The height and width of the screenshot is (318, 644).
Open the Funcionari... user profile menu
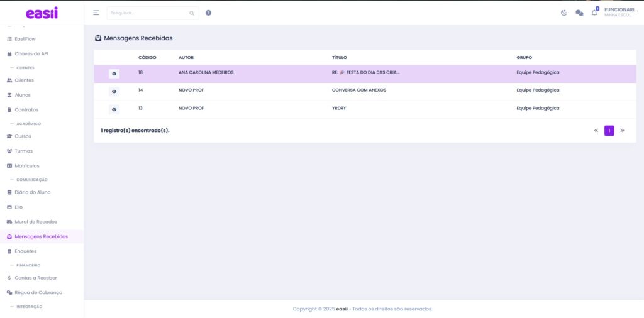[x=621, y=12]
